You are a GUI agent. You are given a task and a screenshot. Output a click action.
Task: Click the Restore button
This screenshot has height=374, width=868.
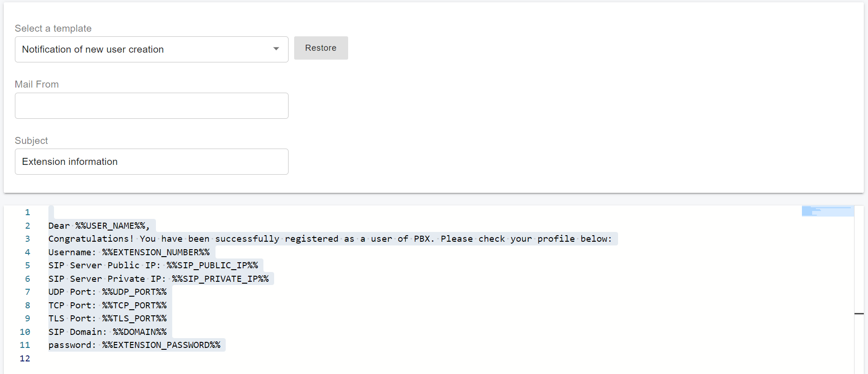pyautogui.click(x=321, y=48)
